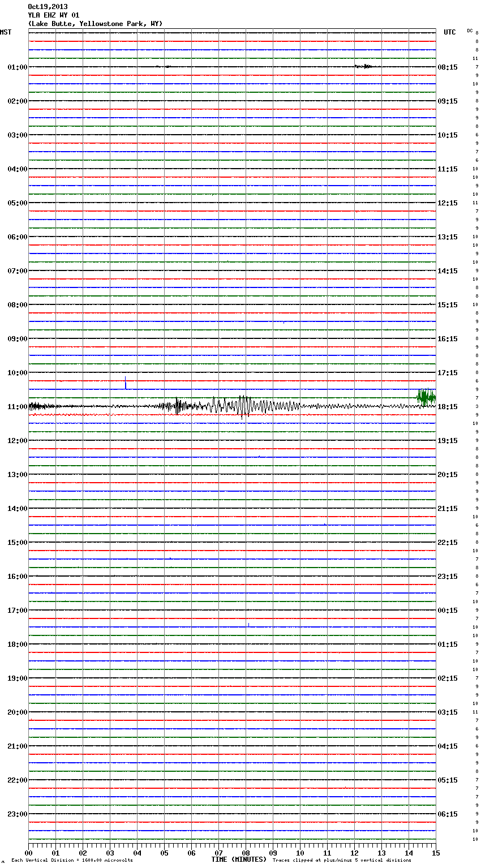Click the "11:15" UTC time label
Screen dimensions: 481x868
448,169
